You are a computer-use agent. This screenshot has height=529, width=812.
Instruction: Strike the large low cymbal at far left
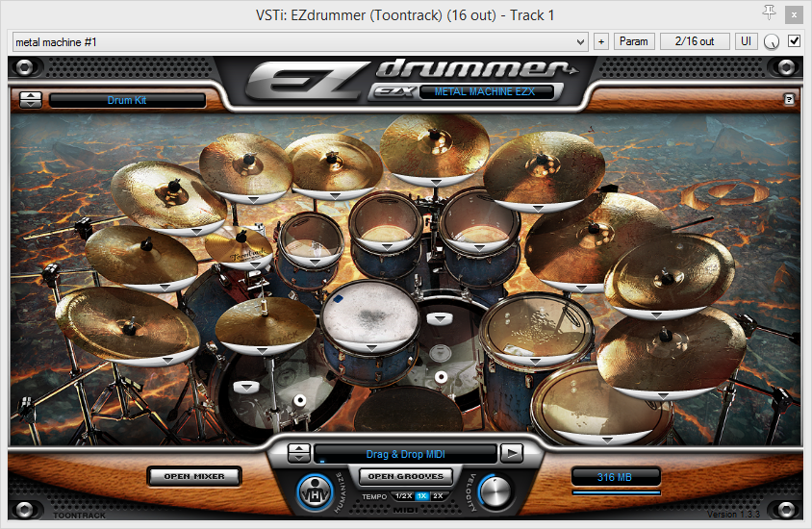tap(127, 325)
